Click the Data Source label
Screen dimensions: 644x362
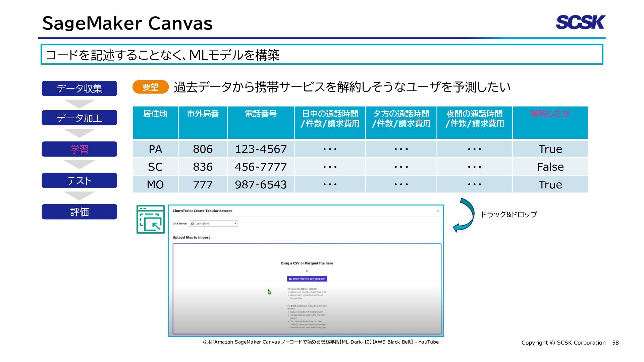[x=180, y=224]
